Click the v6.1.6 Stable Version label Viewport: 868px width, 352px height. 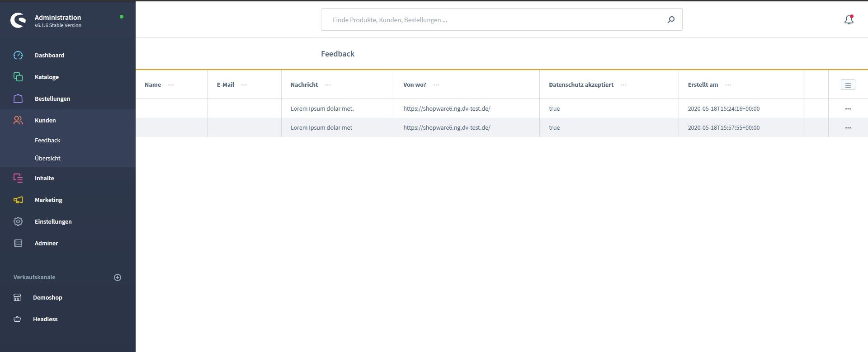tap(58, 25)
